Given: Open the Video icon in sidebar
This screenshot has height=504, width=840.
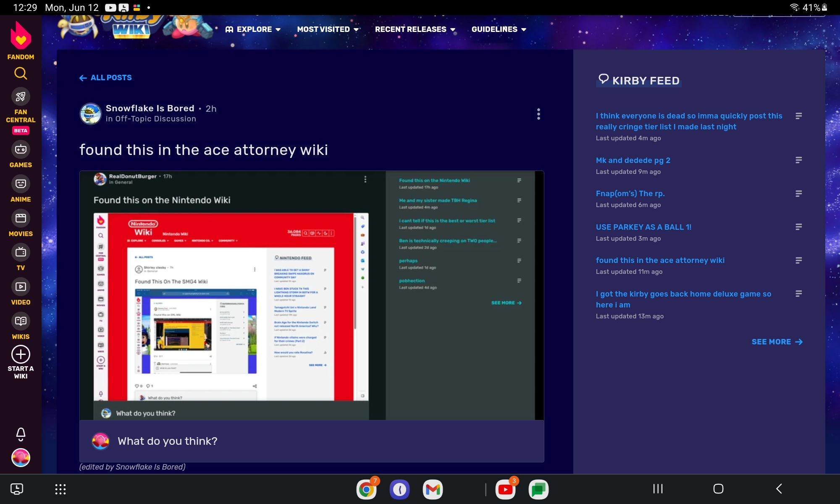Looking at the screenshot, I should (x=21, y=287).
